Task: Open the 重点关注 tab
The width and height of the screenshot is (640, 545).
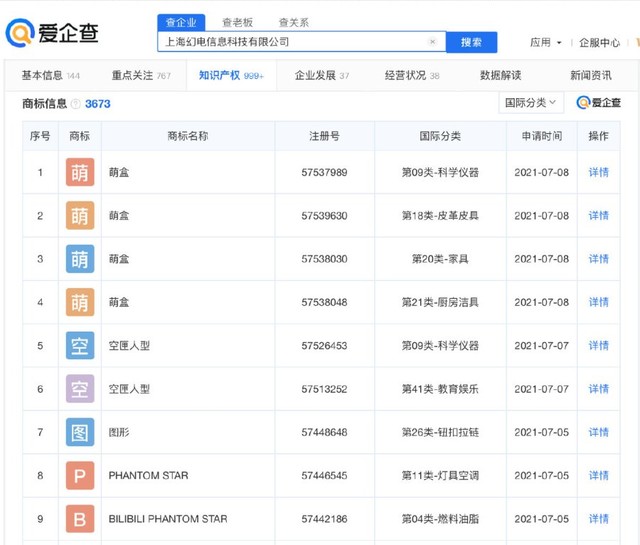Action: coord(141,76)
